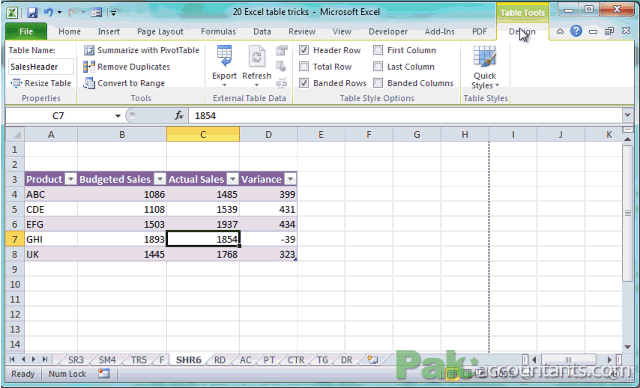Image resolution: width=640 pixels, height=388 pixels.
Task: Switch to the Page Layout tab
Action: click(x=160, y=31)
